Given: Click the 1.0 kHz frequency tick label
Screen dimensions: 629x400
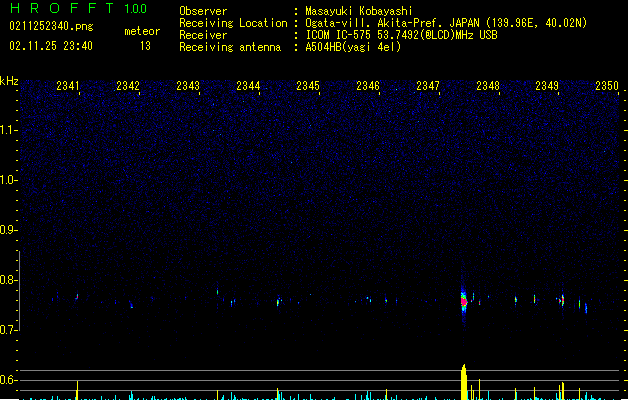Looking at the screenshot, I should 8,180.
